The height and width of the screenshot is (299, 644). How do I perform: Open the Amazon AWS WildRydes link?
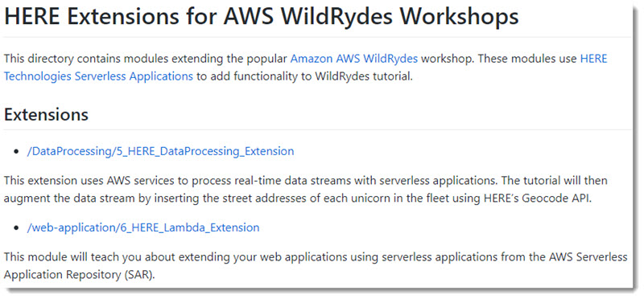(353, 59)
